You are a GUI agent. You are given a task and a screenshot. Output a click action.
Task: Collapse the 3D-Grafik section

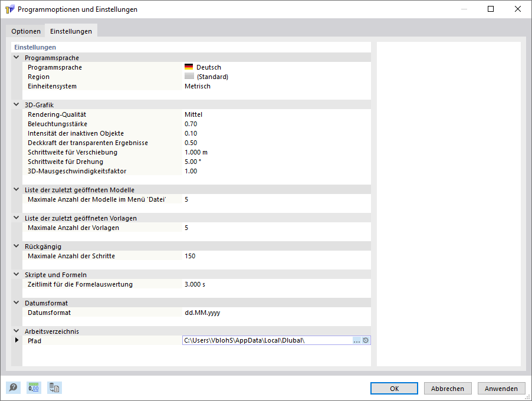tap(16, 105)
